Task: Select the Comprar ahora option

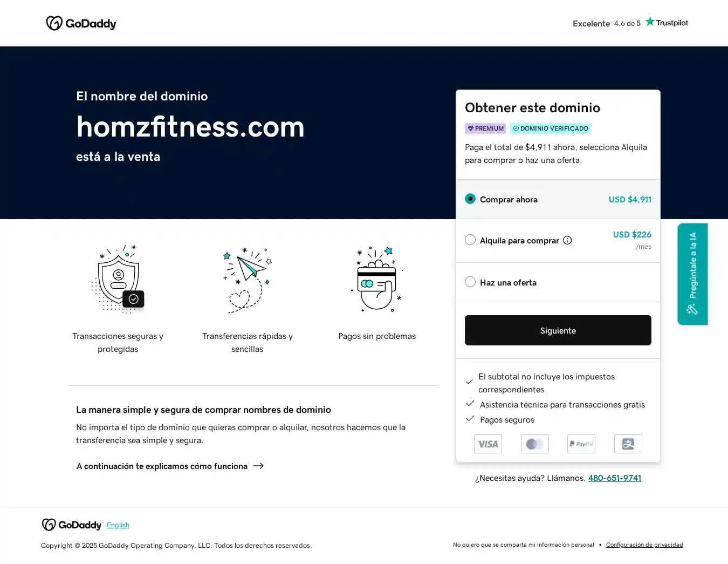Action: [470, 199]
